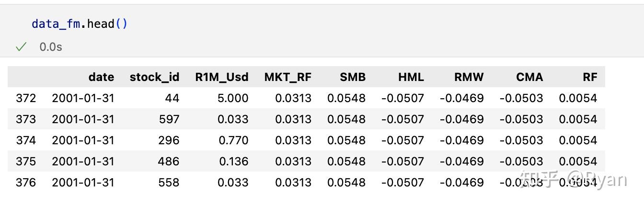Select stock_id cell 597
Screen dimensions: 644x208
pyautogui.click(x=169, y=119)
